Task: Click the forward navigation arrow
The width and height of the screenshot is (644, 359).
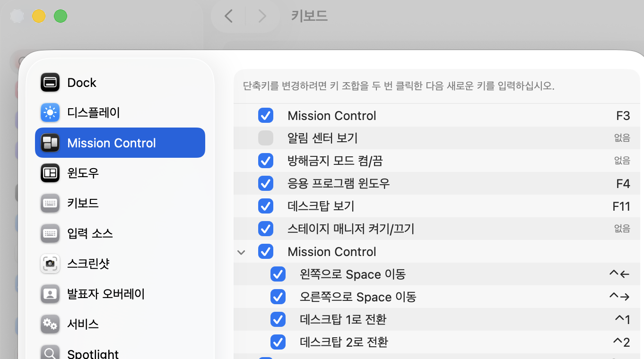Action: tap(262, 16)
